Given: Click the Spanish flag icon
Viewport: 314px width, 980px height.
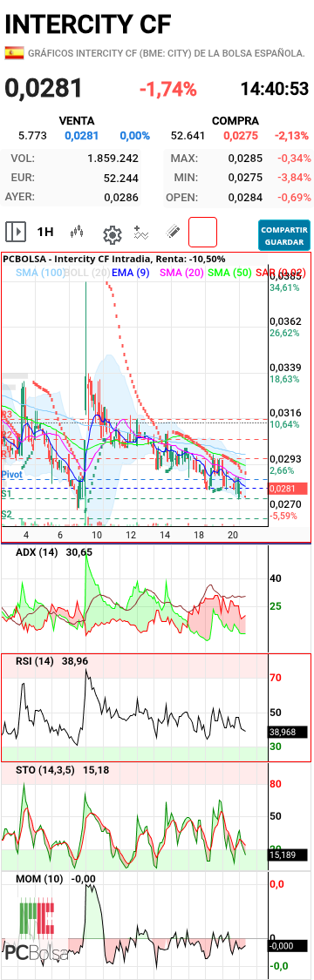Looking at the screenshot, I should [14, 53].
